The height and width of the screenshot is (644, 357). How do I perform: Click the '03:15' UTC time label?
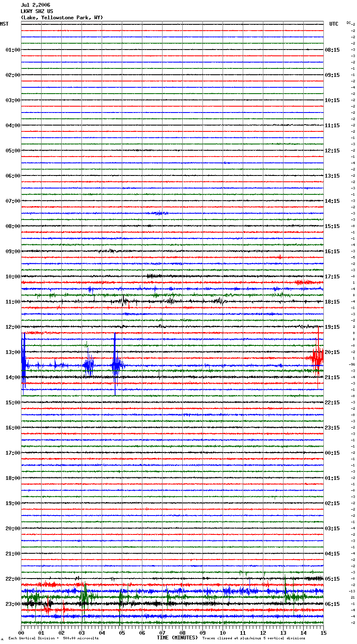pos(332,529)
